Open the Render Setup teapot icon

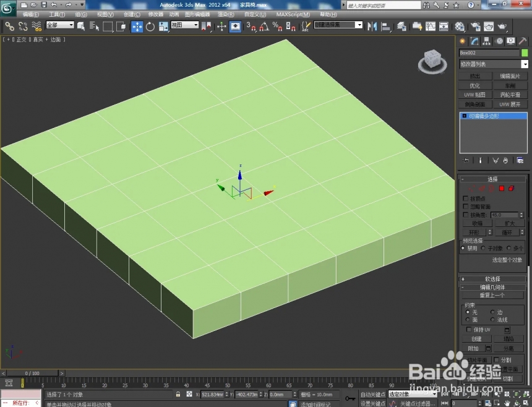(x=475, y=27)
